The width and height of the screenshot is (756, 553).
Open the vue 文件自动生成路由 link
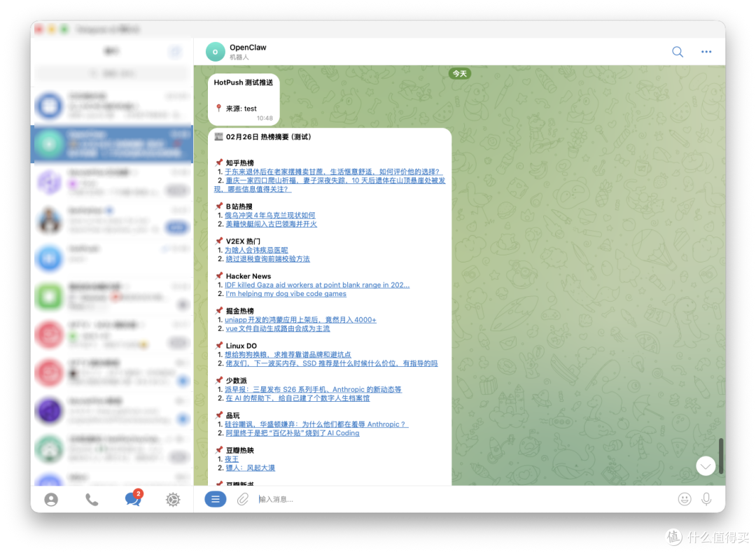278,328
